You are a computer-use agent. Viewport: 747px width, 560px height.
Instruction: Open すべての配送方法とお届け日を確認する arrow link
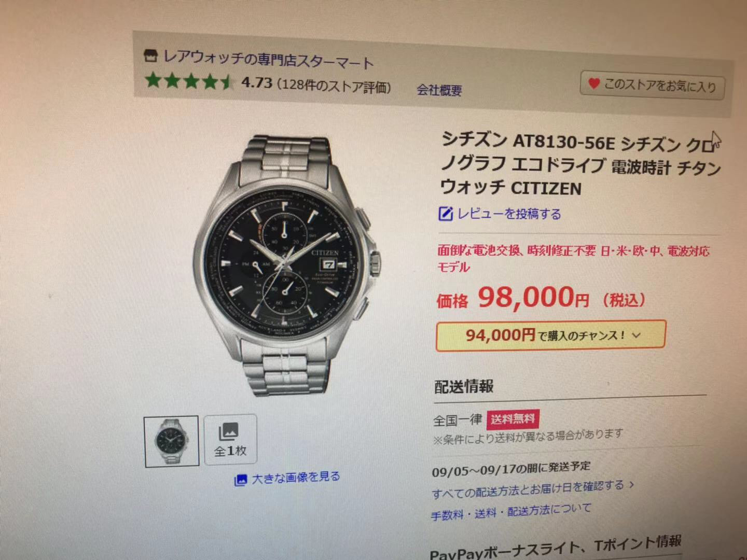tap(533, 488)
